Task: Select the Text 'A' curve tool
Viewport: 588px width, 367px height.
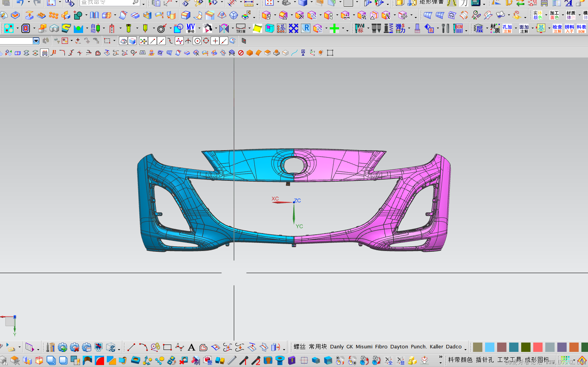Action: pos(191,347)
